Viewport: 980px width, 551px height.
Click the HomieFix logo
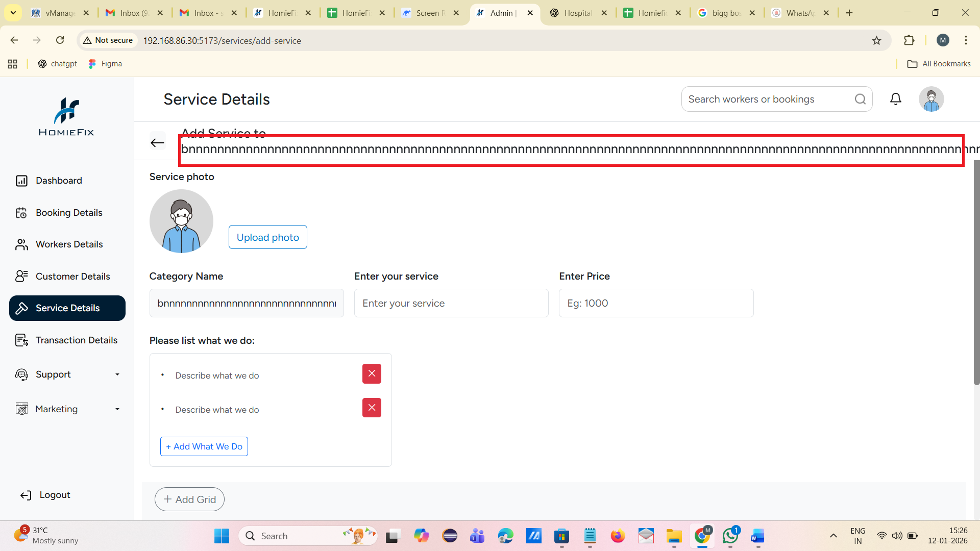pyautogui.click(x=66, y=117)
